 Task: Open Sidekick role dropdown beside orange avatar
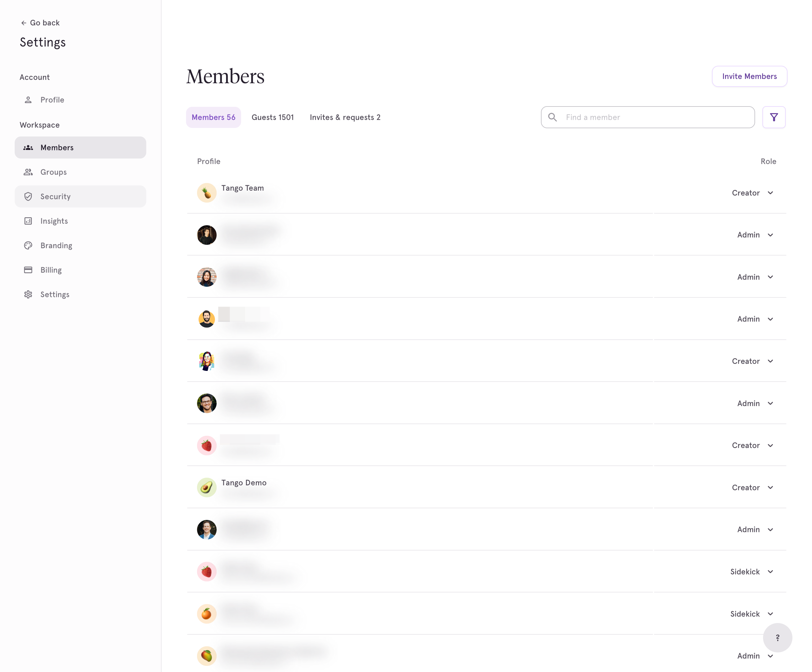(x=752, y=614)
